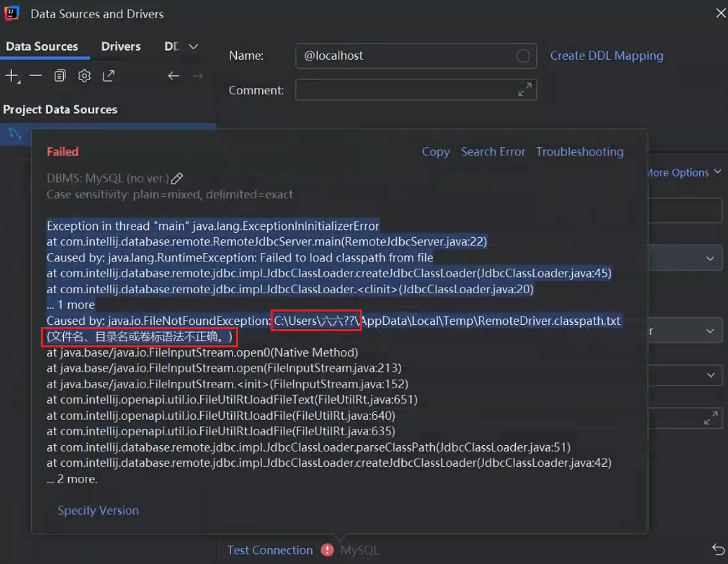
Task: Click the red error indicator icon
Action: 327,550
